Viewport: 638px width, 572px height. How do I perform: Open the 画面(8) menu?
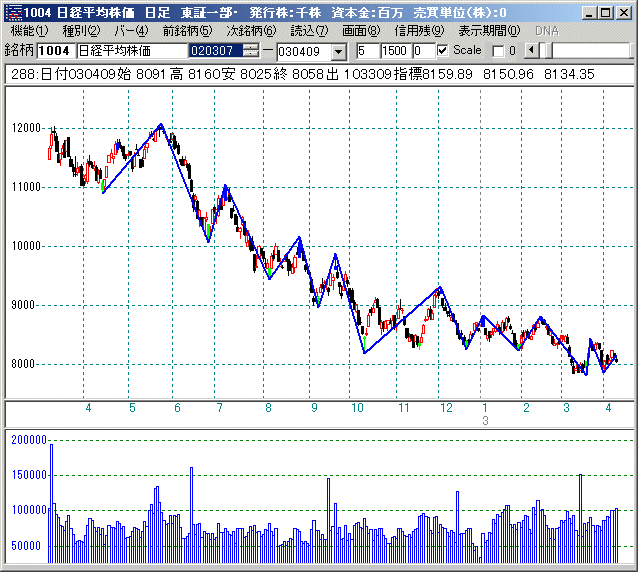pos(360,31)
